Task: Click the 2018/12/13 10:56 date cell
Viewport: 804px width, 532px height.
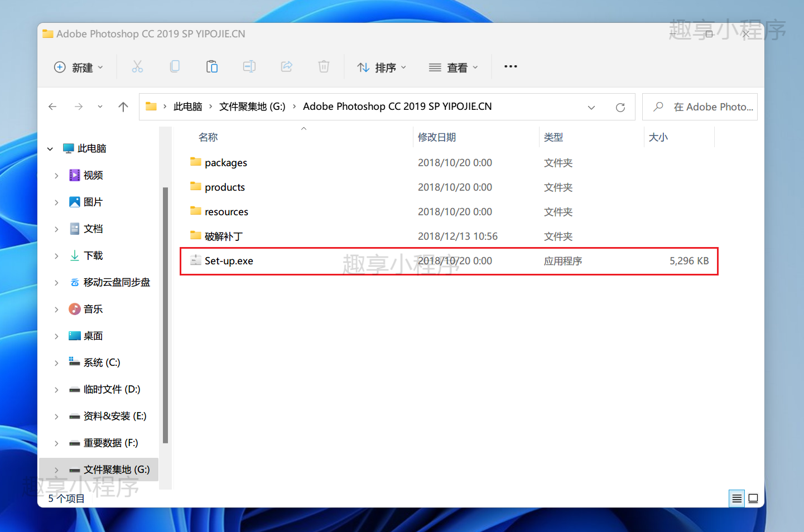Action: (458, 236)
